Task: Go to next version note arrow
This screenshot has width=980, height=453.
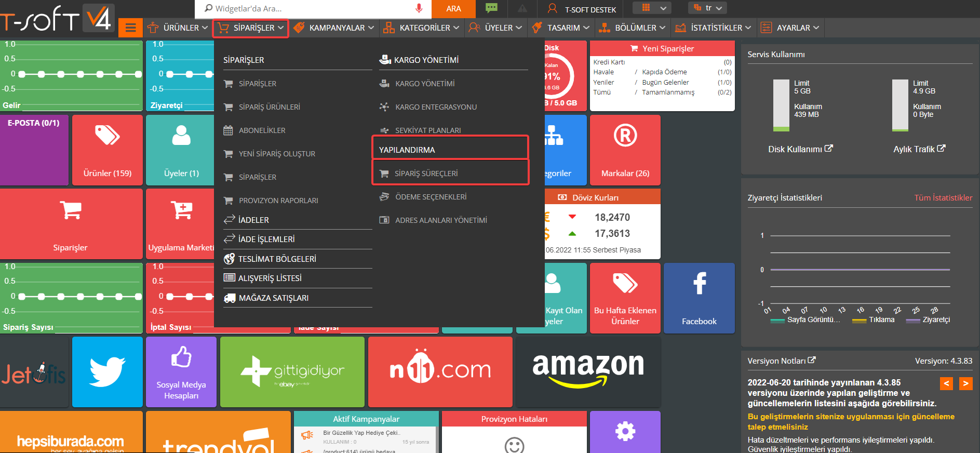Action: (x=965, y=383)
